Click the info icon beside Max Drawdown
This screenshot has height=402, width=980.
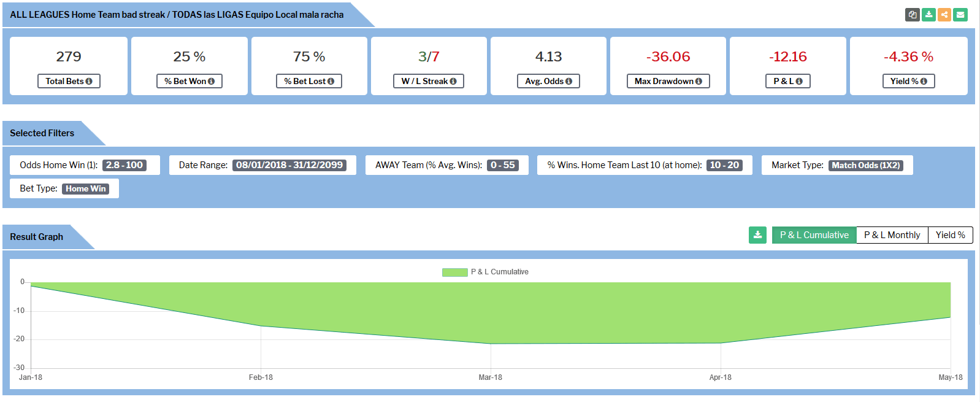(x=699, y=81)
